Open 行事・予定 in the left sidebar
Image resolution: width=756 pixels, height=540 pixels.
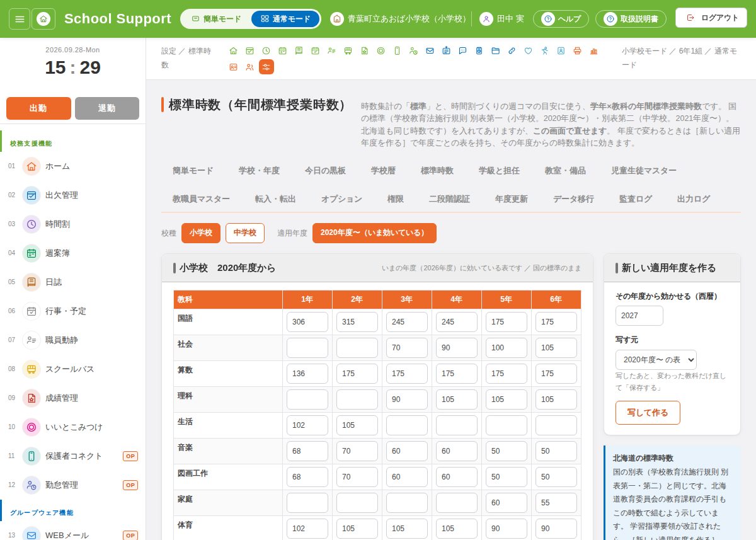click(73, 311)
